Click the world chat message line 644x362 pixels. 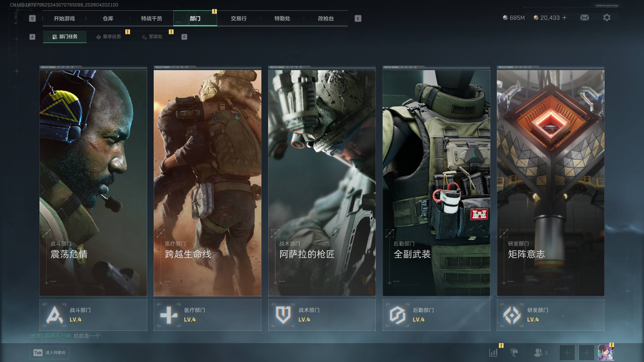point(65,336)
